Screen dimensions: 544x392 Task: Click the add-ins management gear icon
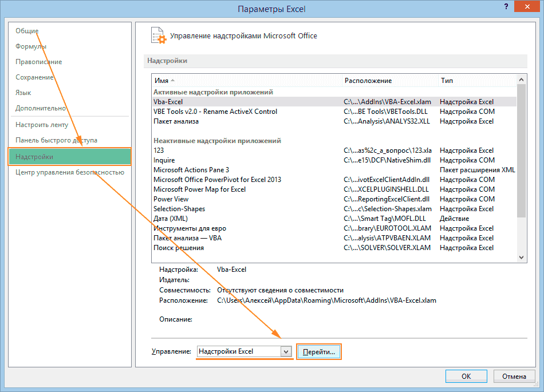(157, 35)
